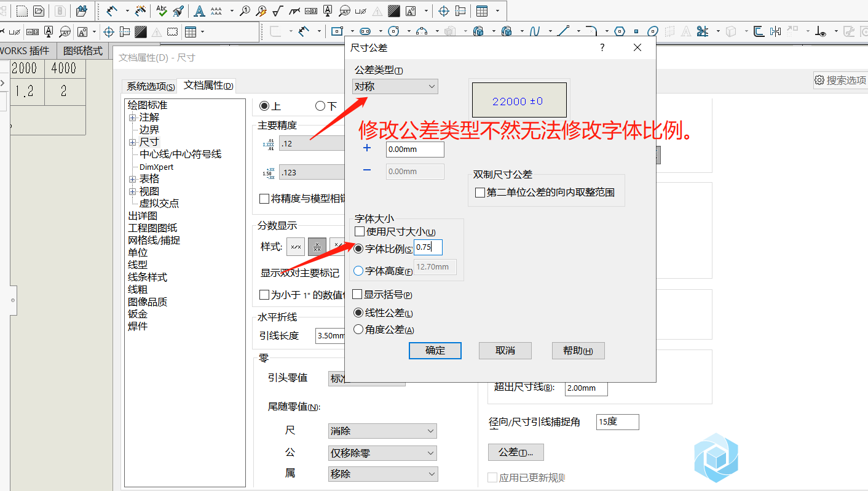Select the Model Items tool
This screenshot has height=491, width=868.
(x=141, y=11)
